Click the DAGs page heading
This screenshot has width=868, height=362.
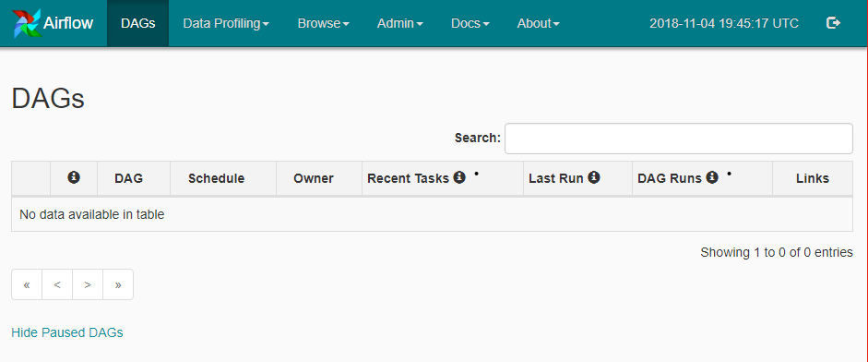(48, 99)
